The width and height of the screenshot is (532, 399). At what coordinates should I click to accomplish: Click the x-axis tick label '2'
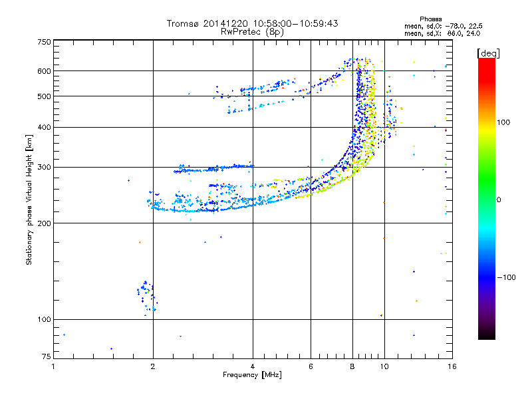click(x=153, y=366)
